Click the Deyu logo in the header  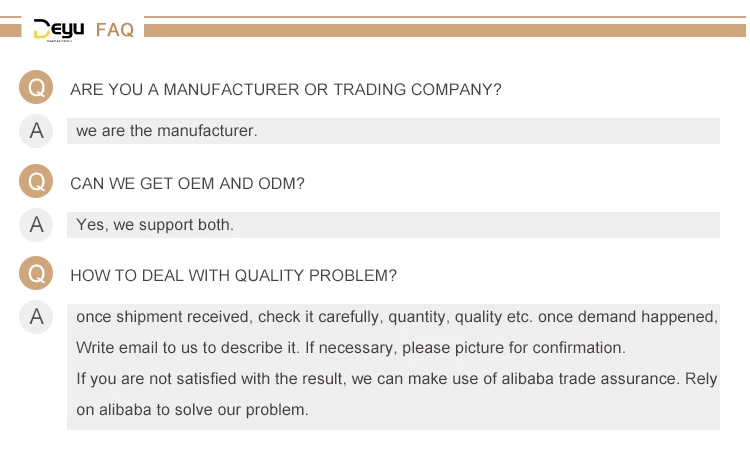pyautogui.click(x=59, y=30)
